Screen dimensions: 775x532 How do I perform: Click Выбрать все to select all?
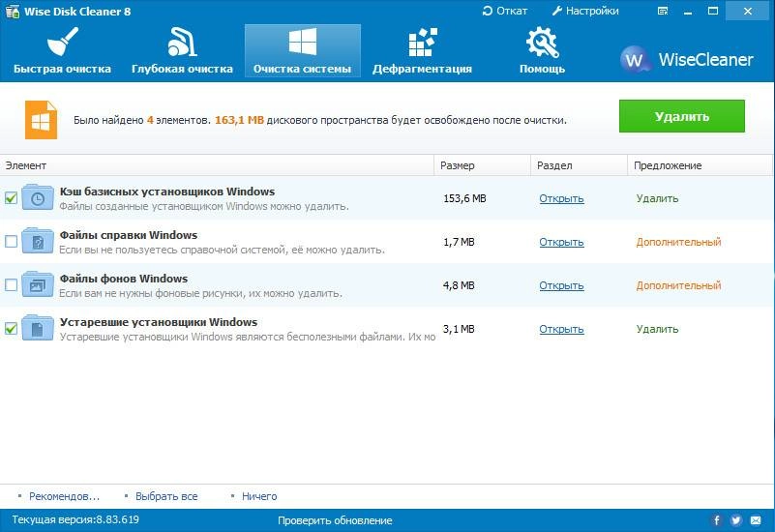[x=166, y=496]
